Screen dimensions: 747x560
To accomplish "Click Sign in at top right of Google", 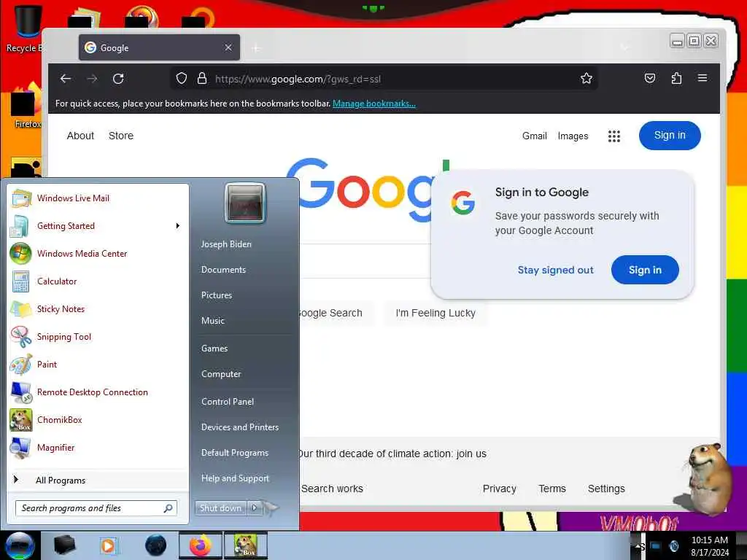I will [x=670, y=135].
